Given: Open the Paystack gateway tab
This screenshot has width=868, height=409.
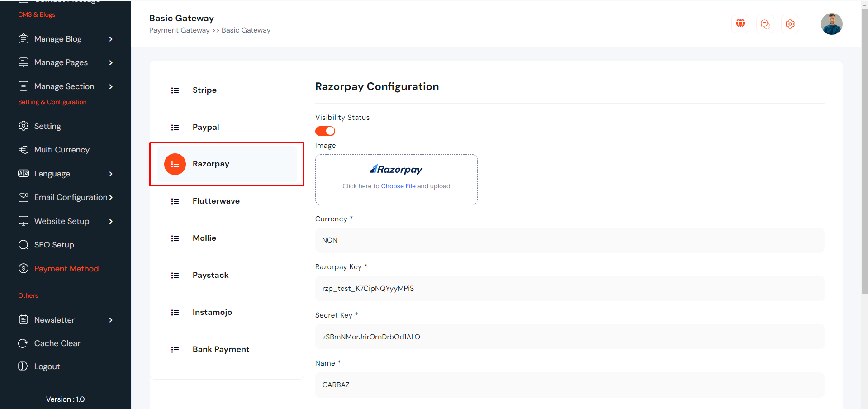Looking at the screenshot, I should (210, 275).
